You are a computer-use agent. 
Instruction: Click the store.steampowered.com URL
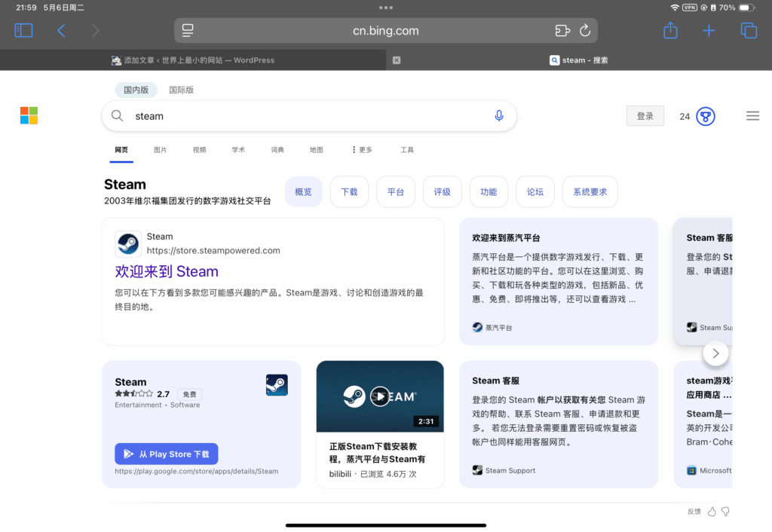point(213,250)
